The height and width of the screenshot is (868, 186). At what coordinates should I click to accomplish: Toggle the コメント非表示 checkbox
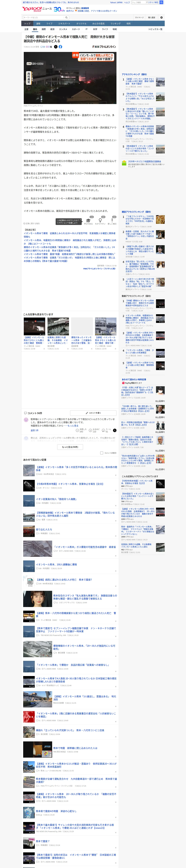tap(102, 453)
